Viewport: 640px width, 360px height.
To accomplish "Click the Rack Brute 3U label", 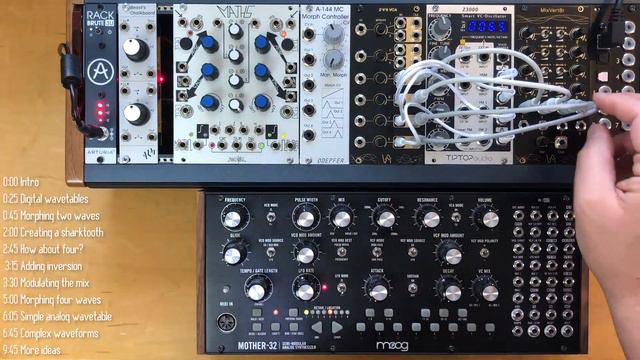I will 100,19.
